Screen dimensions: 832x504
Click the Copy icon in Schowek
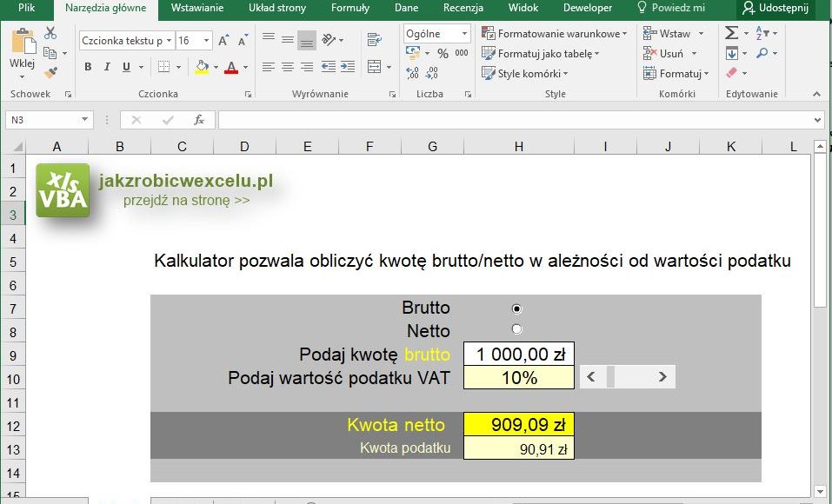50,53
